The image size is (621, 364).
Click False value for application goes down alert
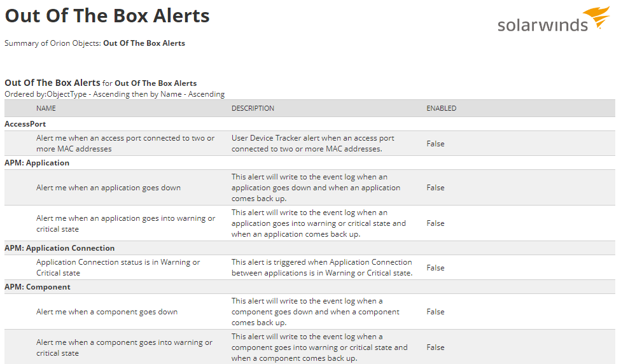click(435, 188)
